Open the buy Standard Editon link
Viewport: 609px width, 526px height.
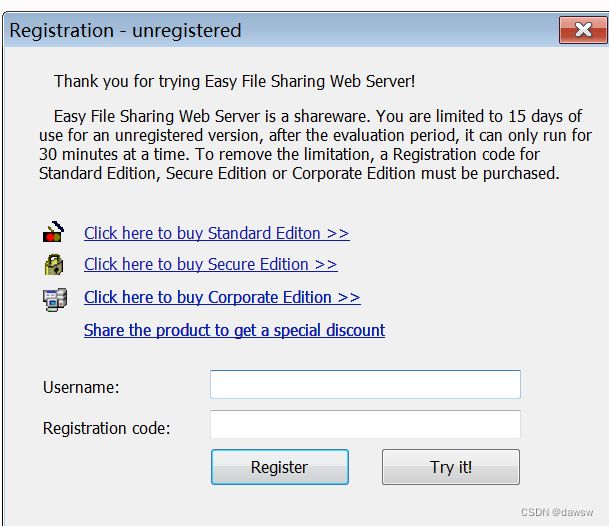pyautogui.click(x=217, y=233)
